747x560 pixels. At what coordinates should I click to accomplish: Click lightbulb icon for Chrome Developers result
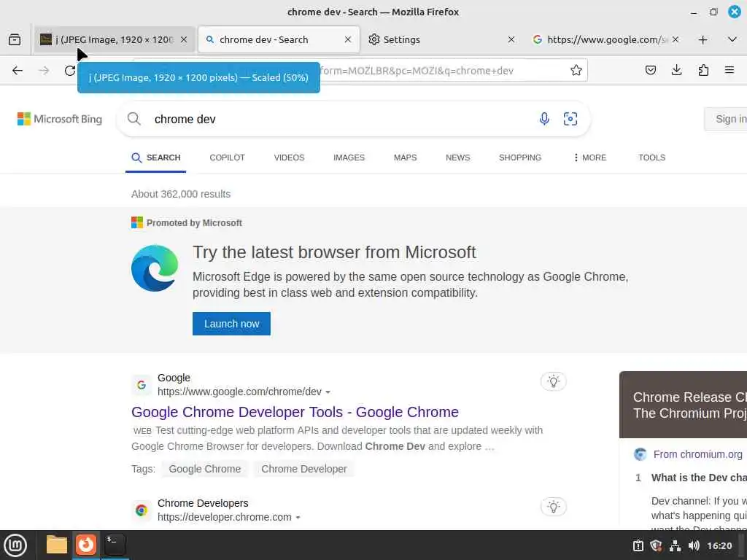(x=554, y=507)
